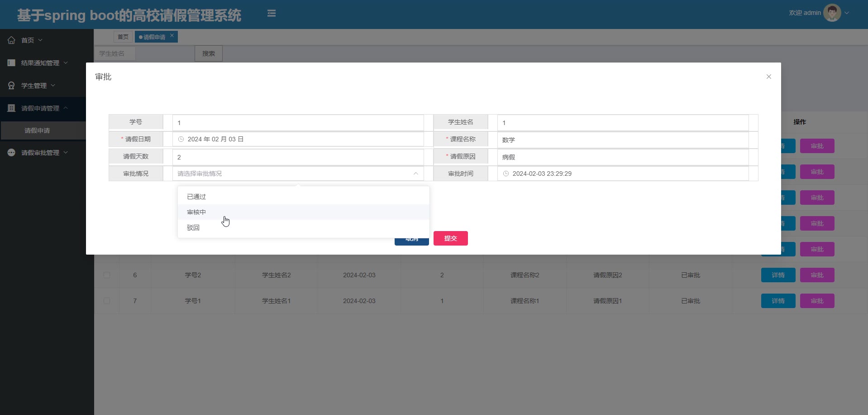
Task: Close the 请假申请 tab
Action: click(x=172, y=35)
